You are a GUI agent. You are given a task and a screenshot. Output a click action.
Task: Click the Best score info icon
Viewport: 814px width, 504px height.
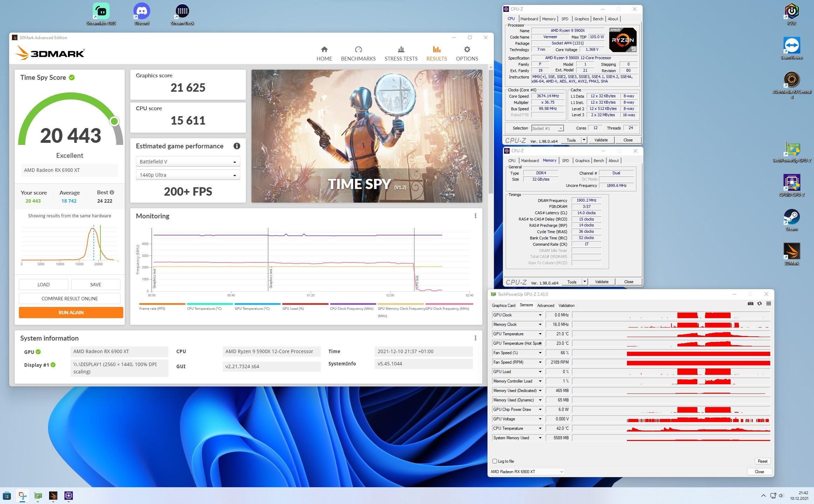tap(112, 192)
